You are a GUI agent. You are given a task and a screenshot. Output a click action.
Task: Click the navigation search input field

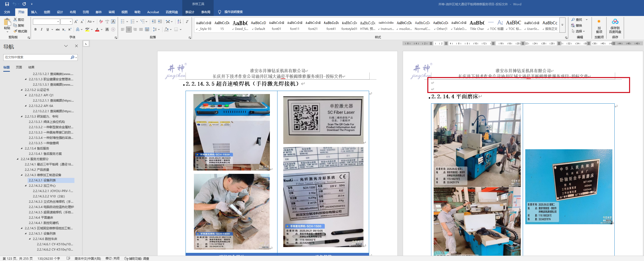point(37,57)
